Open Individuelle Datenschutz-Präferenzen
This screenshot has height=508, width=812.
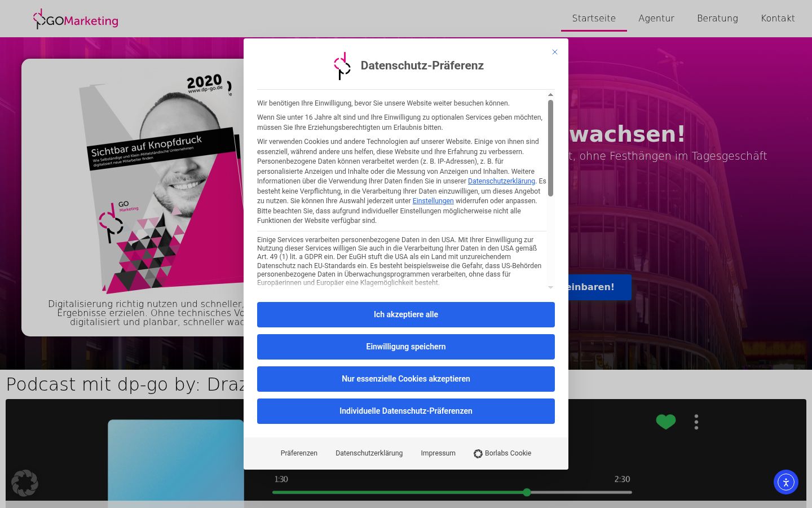pyautogui.click(x=406, y=411)
